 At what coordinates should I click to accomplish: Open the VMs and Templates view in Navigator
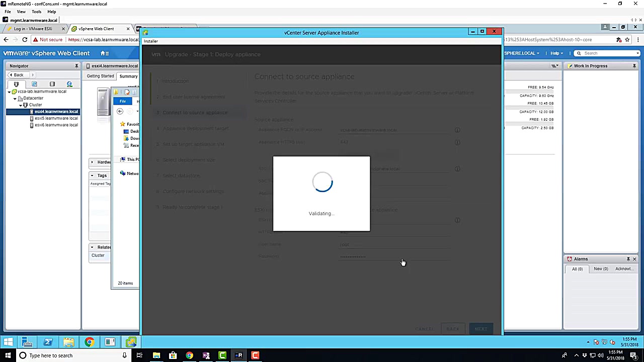(34, 84)
